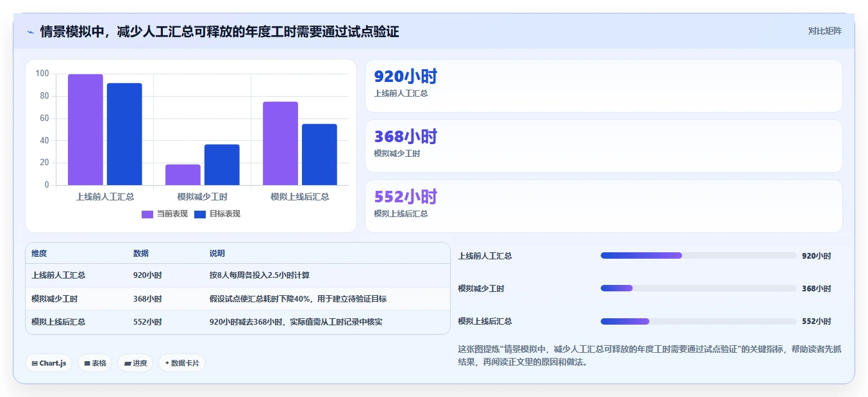Image resolution: width=868 pixels, height=397 pixels.
Task: Click the 100 value on the y-axis
Action: [x=42, y=74]
